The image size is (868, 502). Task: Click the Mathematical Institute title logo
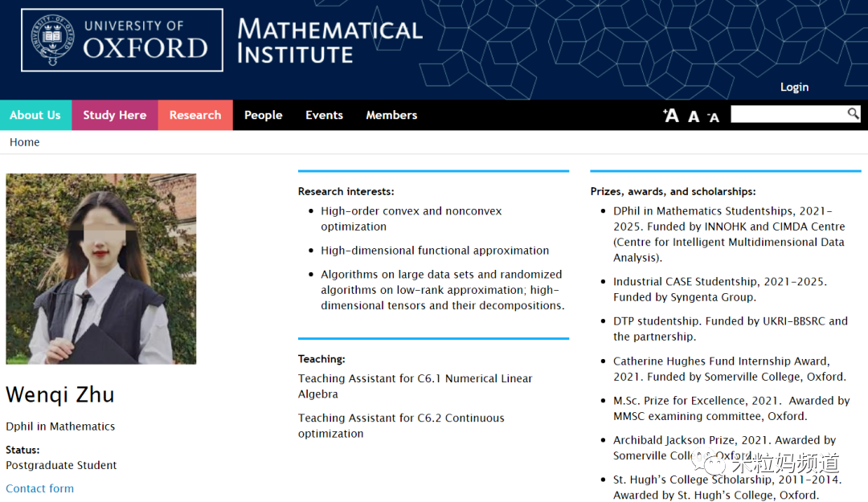[x=330, y=40]
